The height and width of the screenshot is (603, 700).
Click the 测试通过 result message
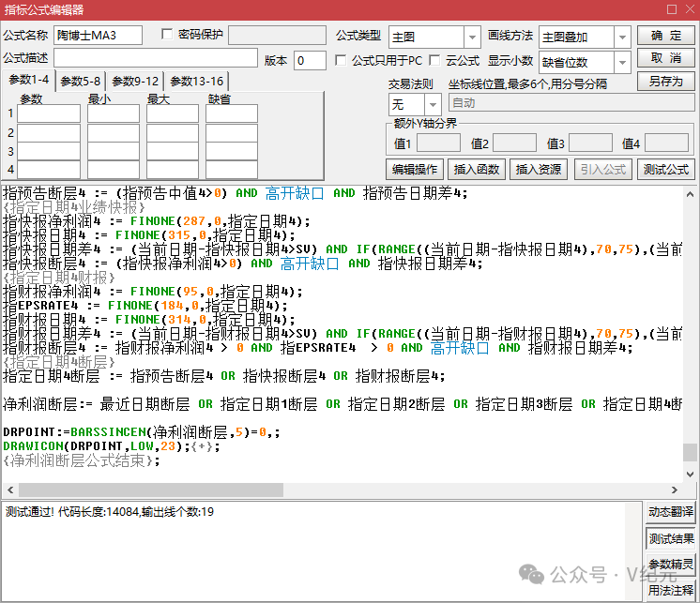[x=110, y=512]
